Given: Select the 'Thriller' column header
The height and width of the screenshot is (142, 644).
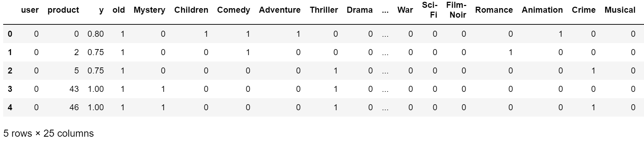Looking at the screenshot, I should [324, 10].
